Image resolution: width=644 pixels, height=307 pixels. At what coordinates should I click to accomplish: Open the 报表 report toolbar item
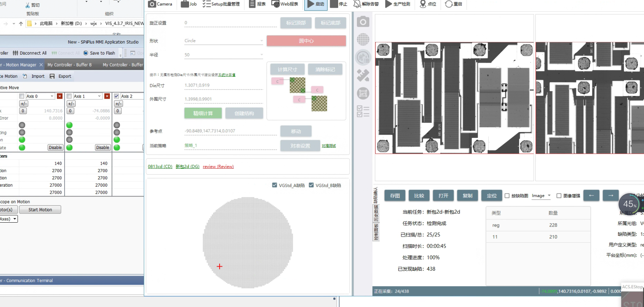pyautogui.click(x=257, y=4)
